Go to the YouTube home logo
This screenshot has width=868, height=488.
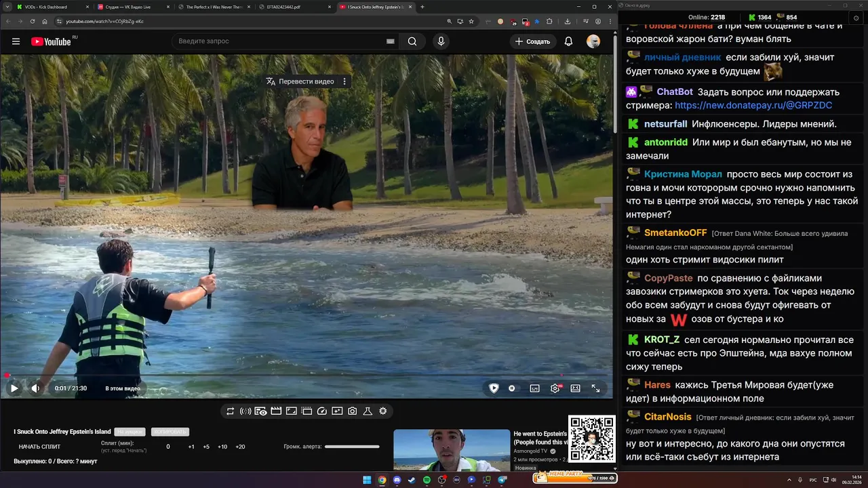pos(51,41)
